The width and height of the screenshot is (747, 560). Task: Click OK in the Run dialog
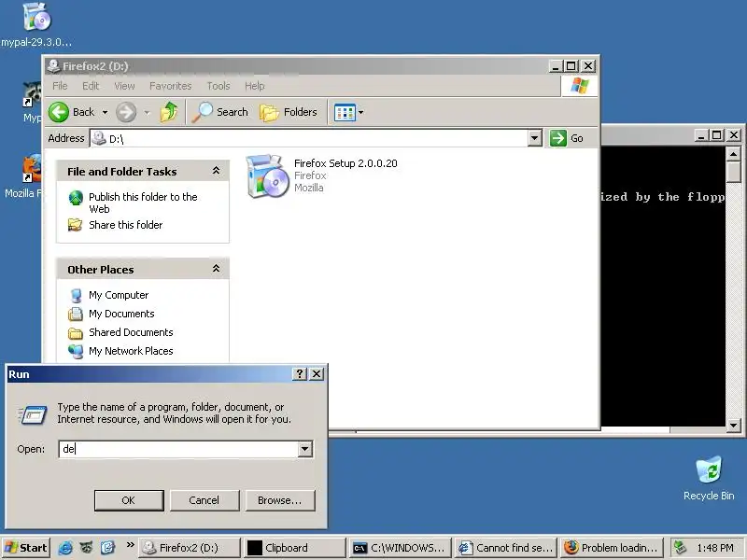point(129,500)
